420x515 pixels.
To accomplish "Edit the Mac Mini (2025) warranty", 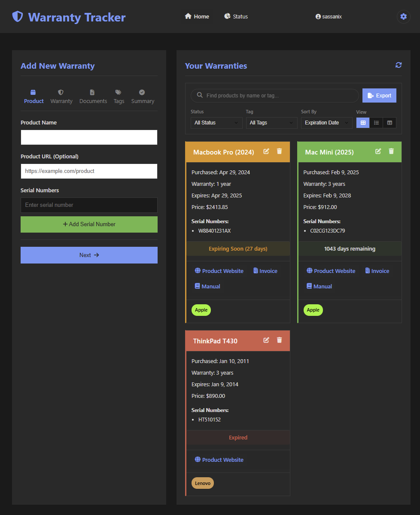I will click(378, 151).
